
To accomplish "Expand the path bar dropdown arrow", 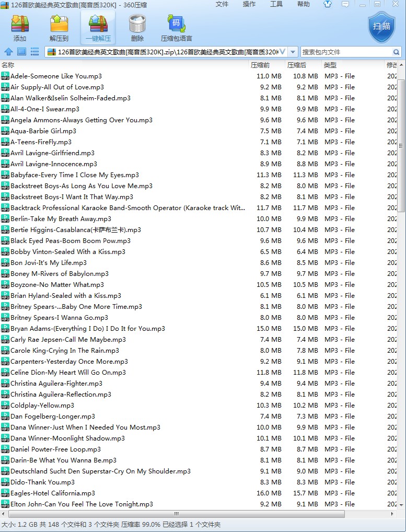I will [293, 52].
